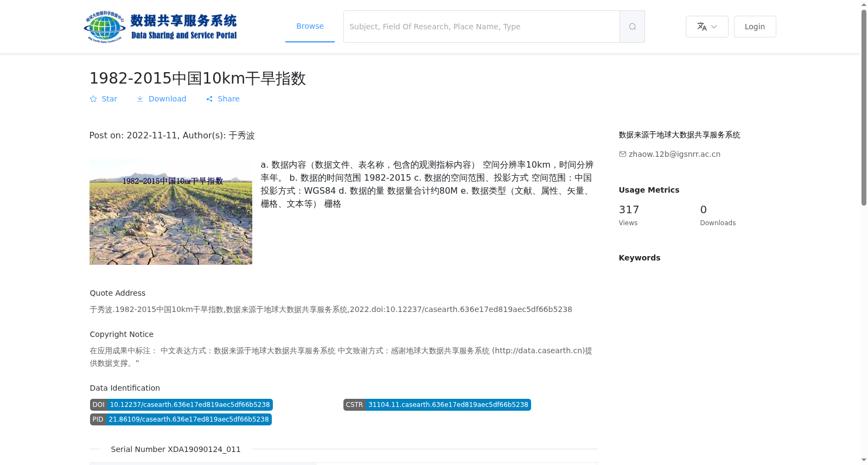Viewport: 868px width, 465px height.
Task: Click the Quote Address citation text
Action: pyautogui.click(x=331, y=309)
